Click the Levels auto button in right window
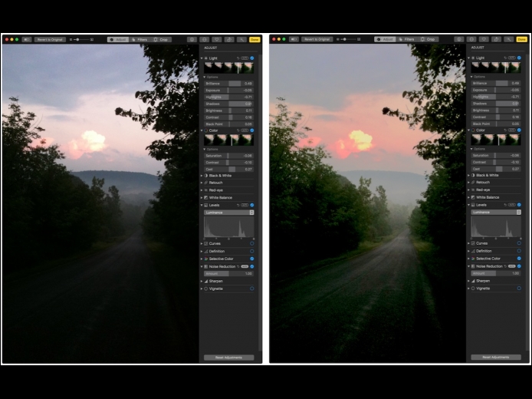Screen dimensions: 532x399 (x=511, y=205)
